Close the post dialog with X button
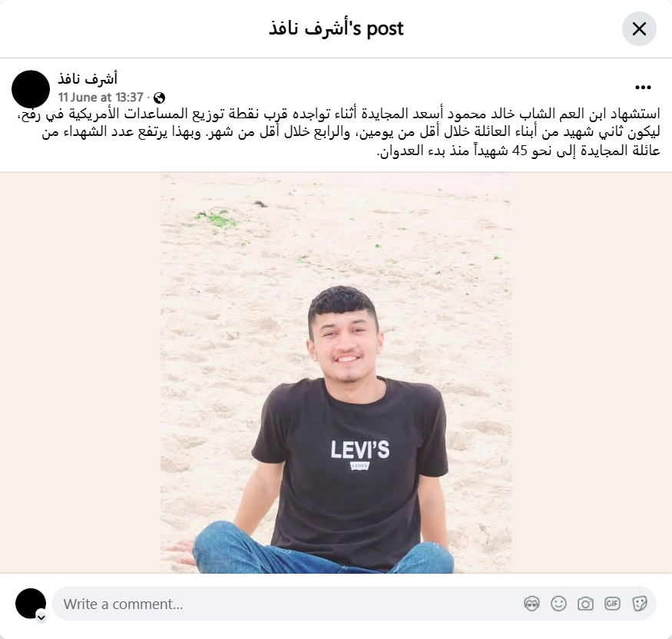Screen dimensions: 672x639 639,29
